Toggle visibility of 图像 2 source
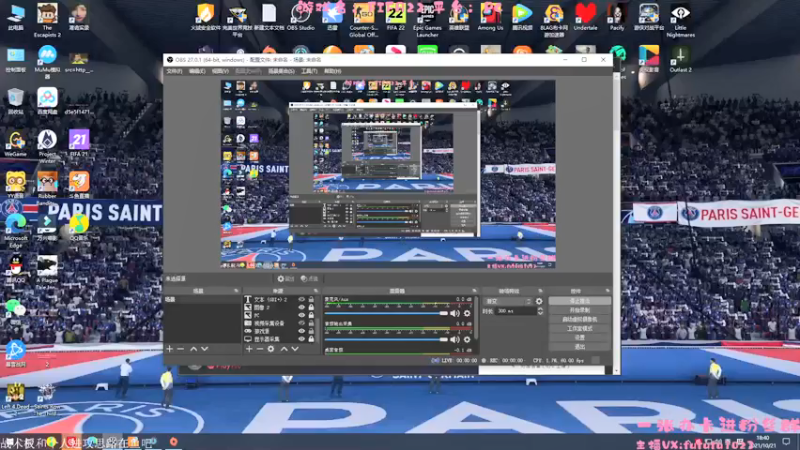The image size is (800, 450). point(302,307)
